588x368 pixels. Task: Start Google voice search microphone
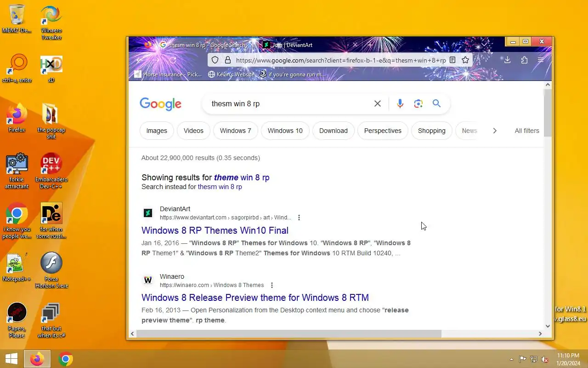pos(400,103)
